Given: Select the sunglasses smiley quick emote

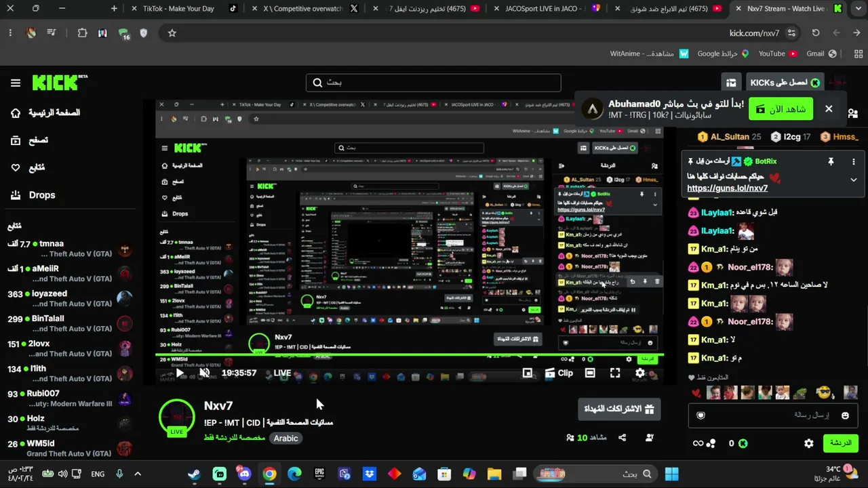Looking at the screenshot, I should coord(824,392).
